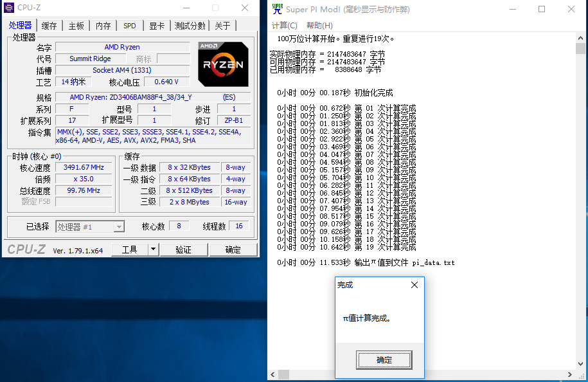
Task: Click 确定 in the 完成 dialog
Action: point(384,360)
